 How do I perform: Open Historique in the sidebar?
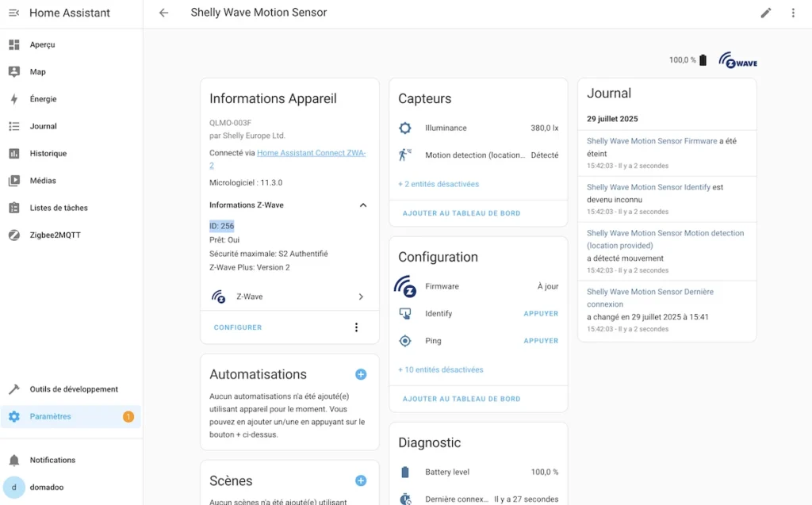tap(71, 153)
